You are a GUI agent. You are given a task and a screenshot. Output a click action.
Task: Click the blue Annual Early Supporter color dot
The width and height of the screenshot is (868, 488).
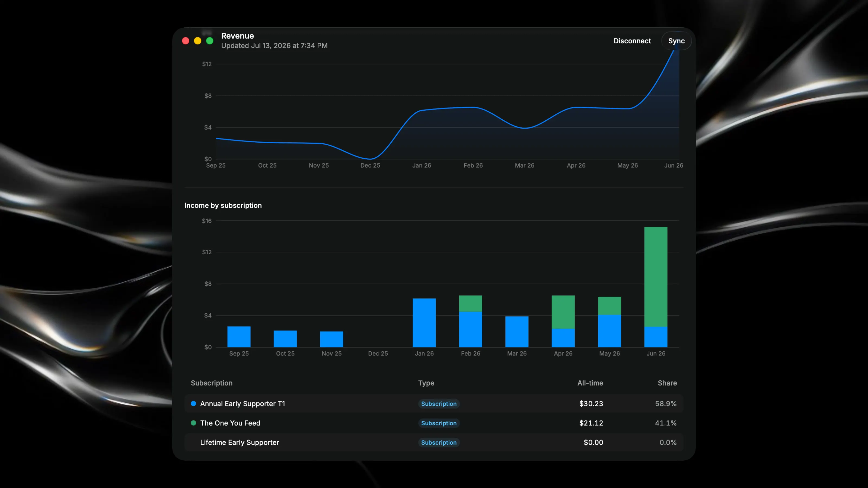coord(193,403)
